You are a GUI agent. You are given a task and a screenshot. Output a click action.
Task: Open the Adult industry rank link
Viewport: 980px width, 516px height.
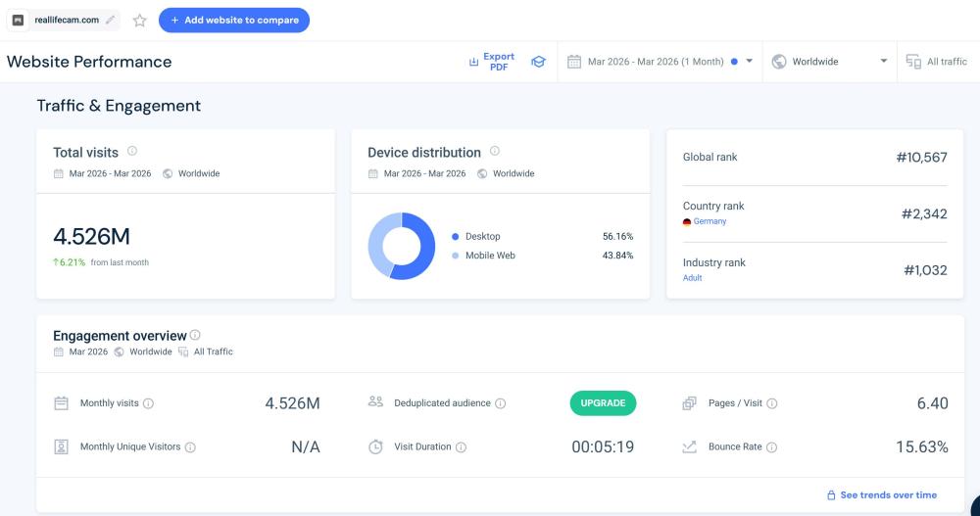tap(692, 278)
